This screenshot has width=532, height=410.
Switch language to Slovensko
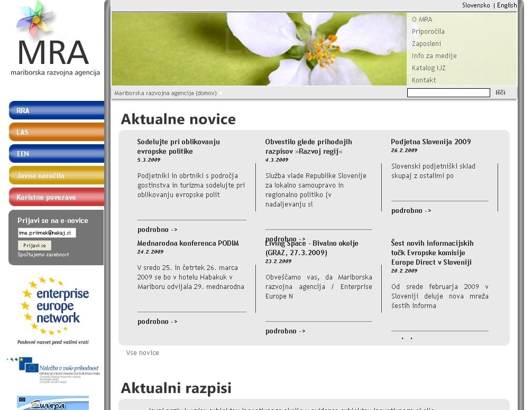click(x=475, y=5)
